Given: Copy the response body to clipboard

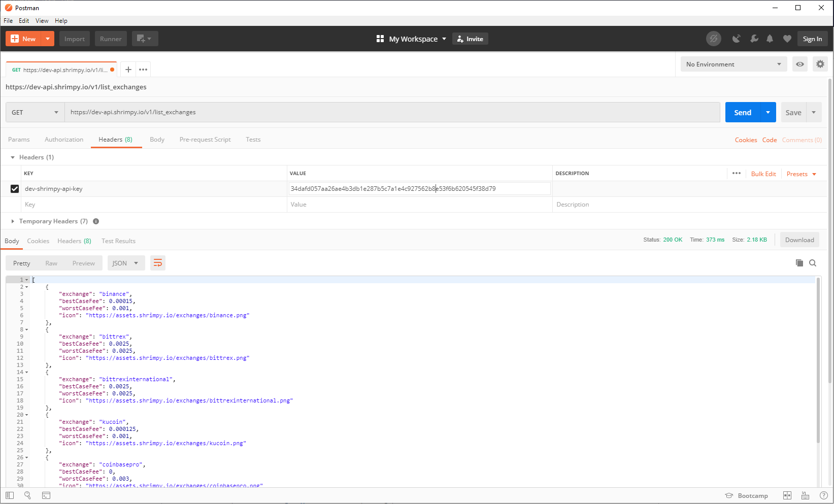Looking at the screenshot, I should click(799, 263).
